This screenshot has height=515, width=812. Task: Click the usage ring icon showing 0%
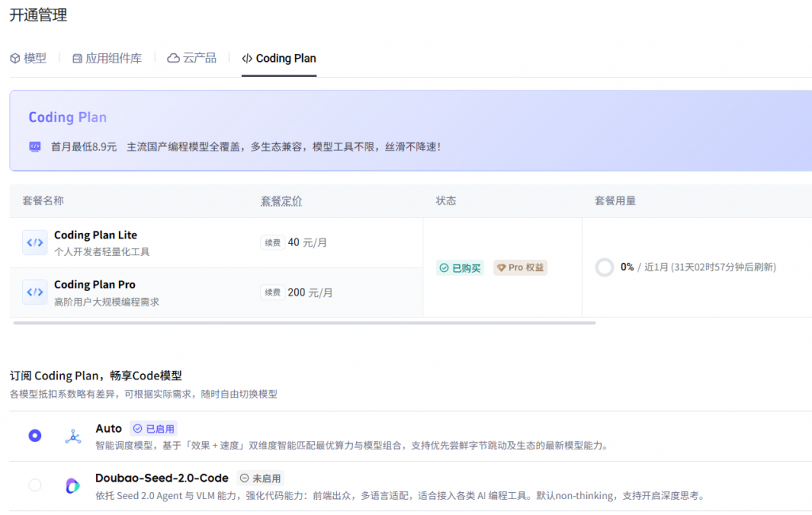click(604, 267)
